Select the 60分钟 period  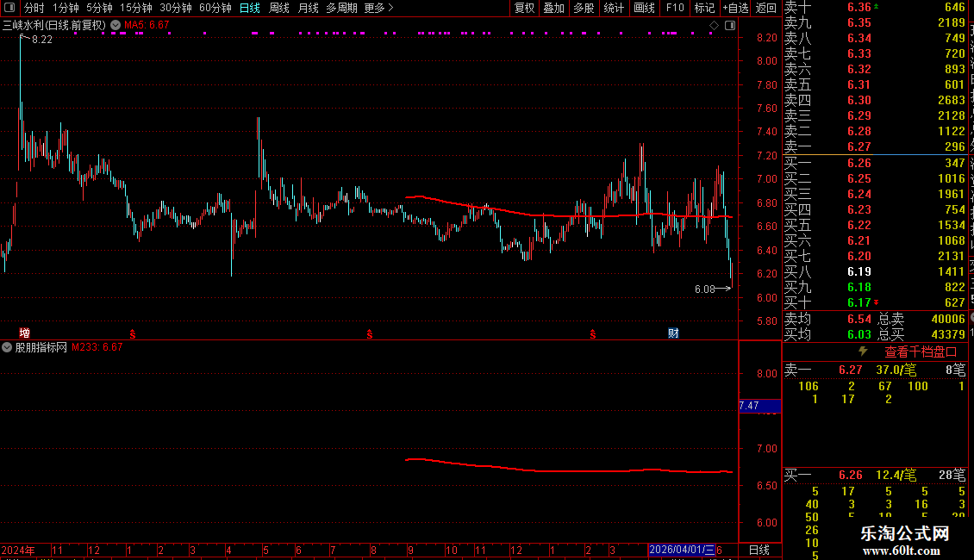(x=215, y=8)
